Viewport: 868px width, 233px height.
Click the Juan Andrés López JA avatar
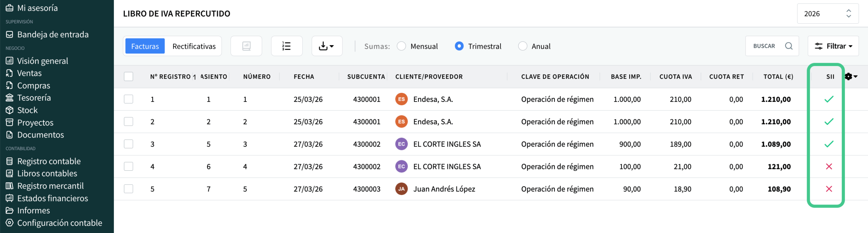pos(401,189)
